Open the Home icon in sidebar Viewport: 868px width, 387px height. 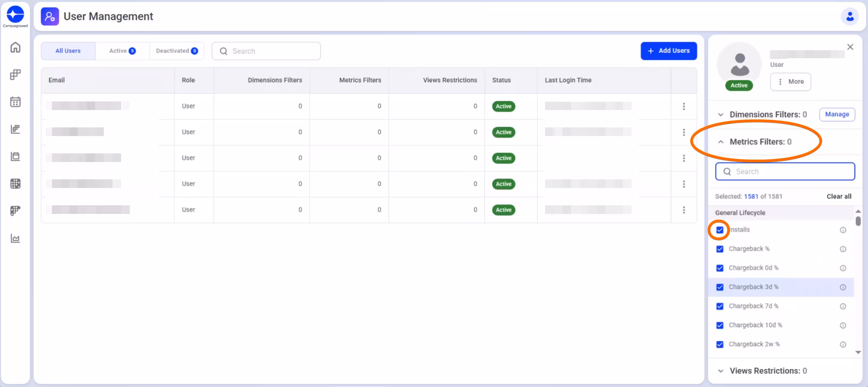15,47
